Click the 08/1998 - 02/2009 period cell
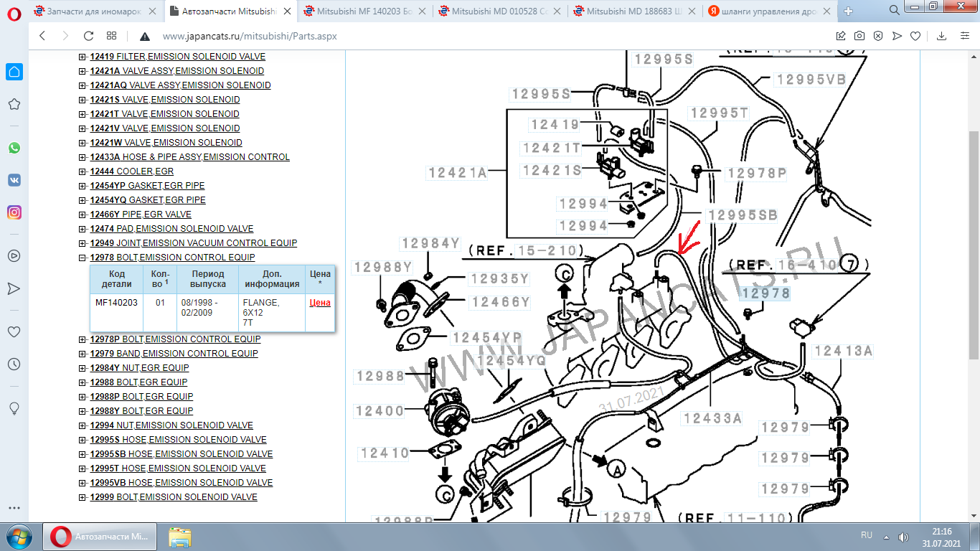This screenshot has height=551, width=980. pyautogui.click(x=209, y=313)
